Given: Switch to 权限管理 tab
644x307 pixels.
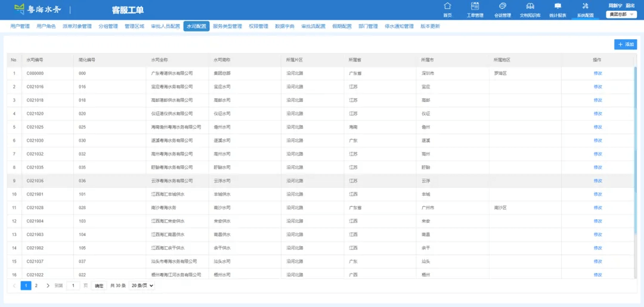Looking at the screenshot, I should pos(259,26).
